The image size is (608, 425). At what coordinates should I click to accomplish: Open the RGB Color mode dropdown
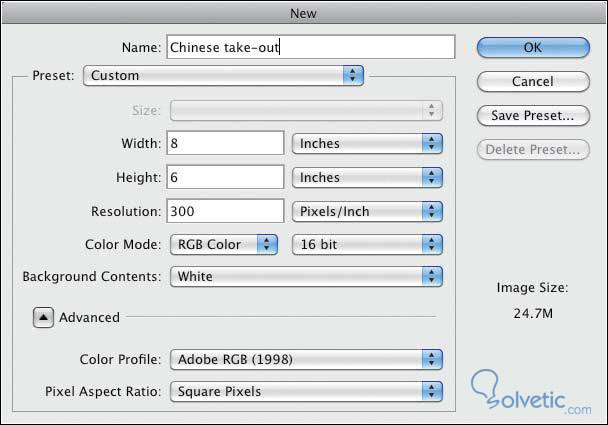pyautogui.click(x=224, y=243)
